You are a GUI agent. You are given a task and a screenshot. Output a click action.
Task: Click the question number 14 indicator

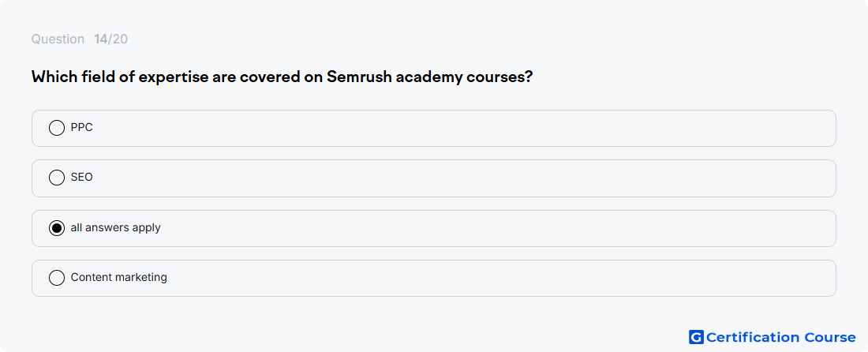click(x=100, y=39)
